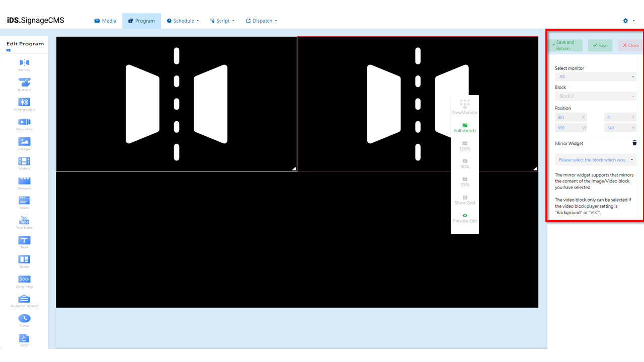Click the Save button in the panel

click(x=600, y=45)
